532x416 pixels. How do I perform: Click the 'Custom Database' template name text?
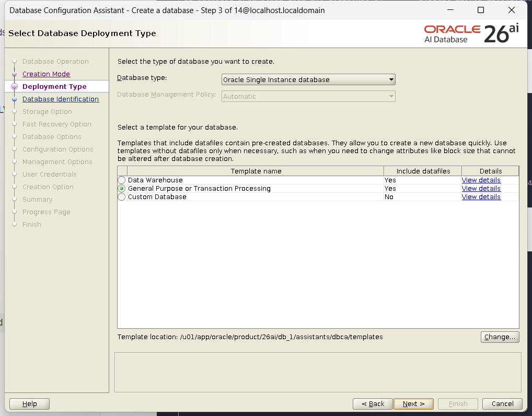[x=157, y=197]
